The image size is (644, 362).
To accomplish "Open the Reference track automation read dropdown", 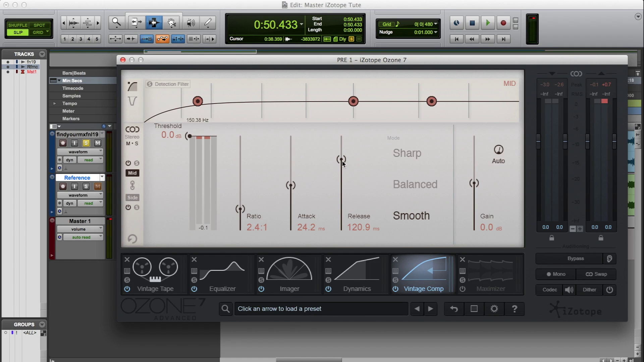I will coord(90,203).
